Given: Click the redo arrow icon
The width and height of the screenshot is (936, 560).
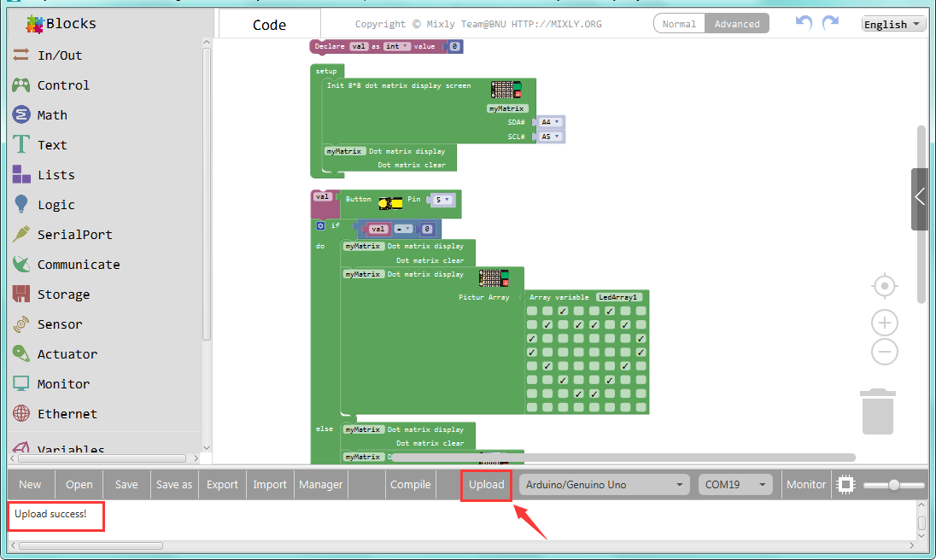Looking at the screenshot, I should 830,23.
